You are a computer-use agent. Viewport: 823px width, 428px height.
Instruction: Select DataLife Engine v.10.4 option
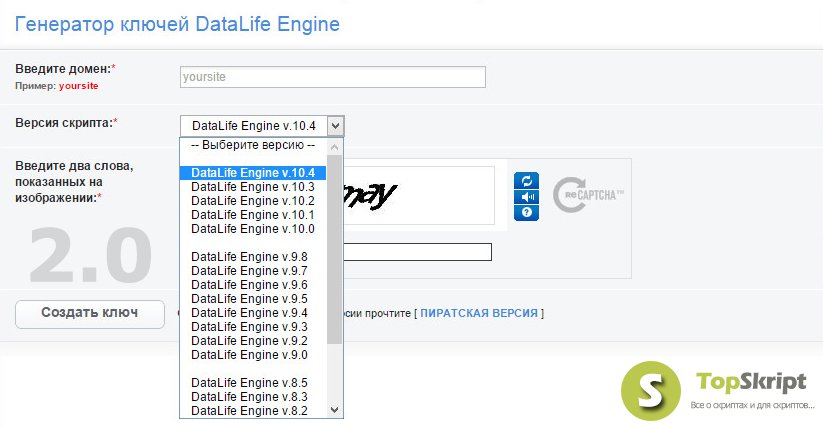pos(253,173)
